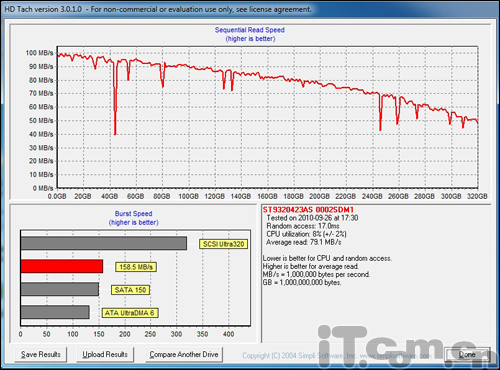Click the deepest dip near 40GB on graph
500x370 pixels.
pyautogui.click(x=115, y=133)
